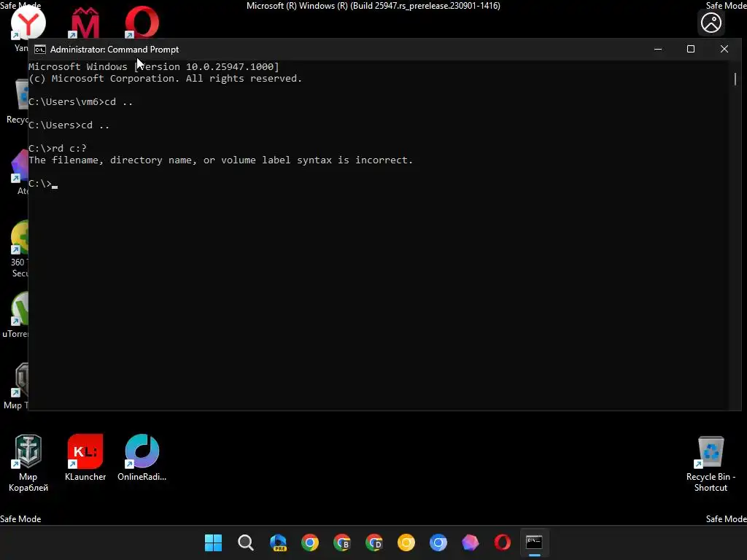This screenshot has height=560, width=747.
Task: Click the 'Мир Кораблей' label text
Action: coord(28,482)
